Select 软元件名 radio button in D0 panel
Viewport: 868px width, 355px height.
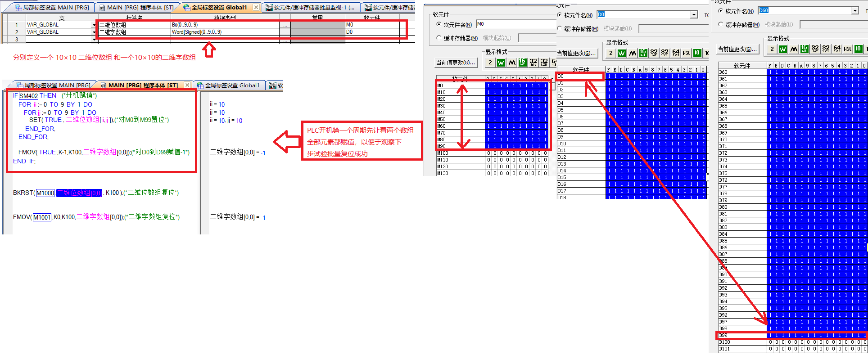coord(560,15)
